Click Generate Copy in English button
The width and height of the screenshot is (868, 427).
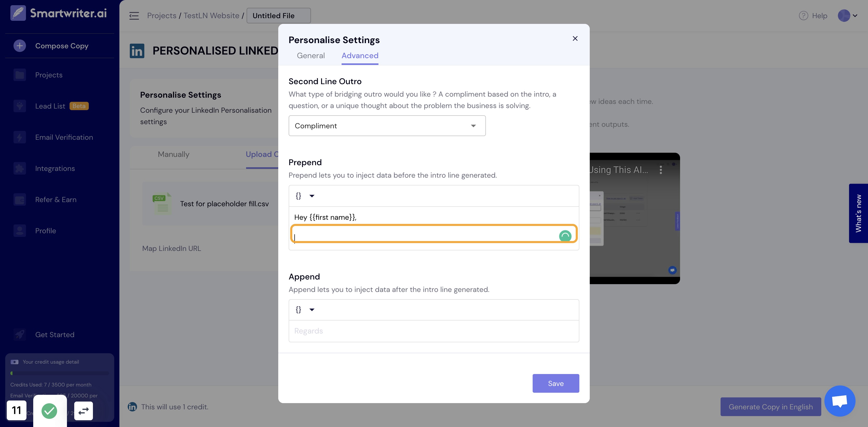click(770, 407)
